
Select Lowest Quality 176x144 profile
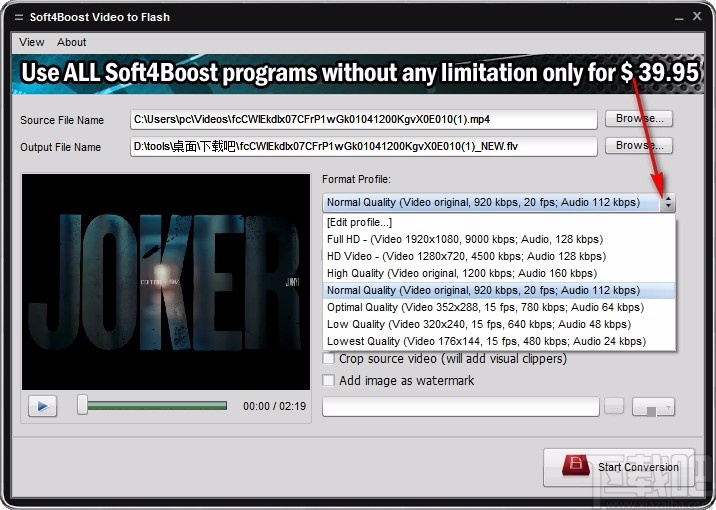499,341
